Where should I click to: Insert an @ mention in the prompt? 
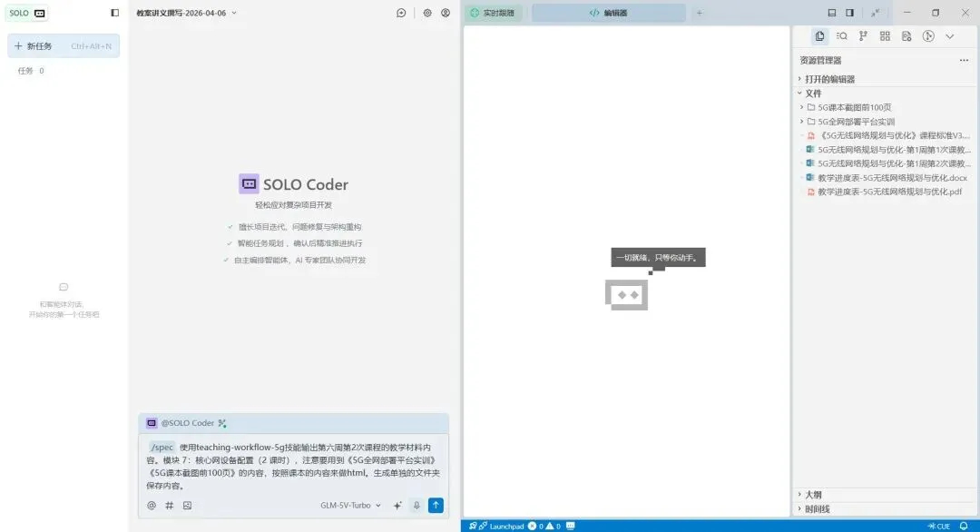152,505
